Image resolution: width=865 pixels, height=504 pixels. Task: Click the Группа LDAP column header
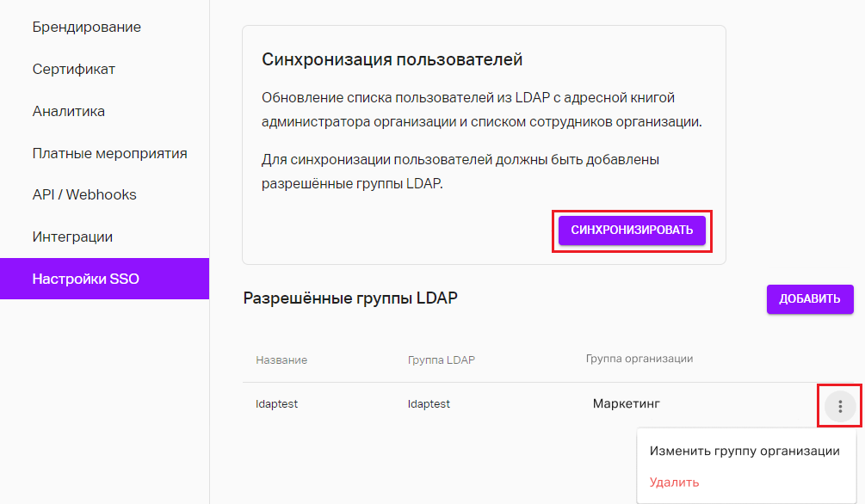click(442, 360)
